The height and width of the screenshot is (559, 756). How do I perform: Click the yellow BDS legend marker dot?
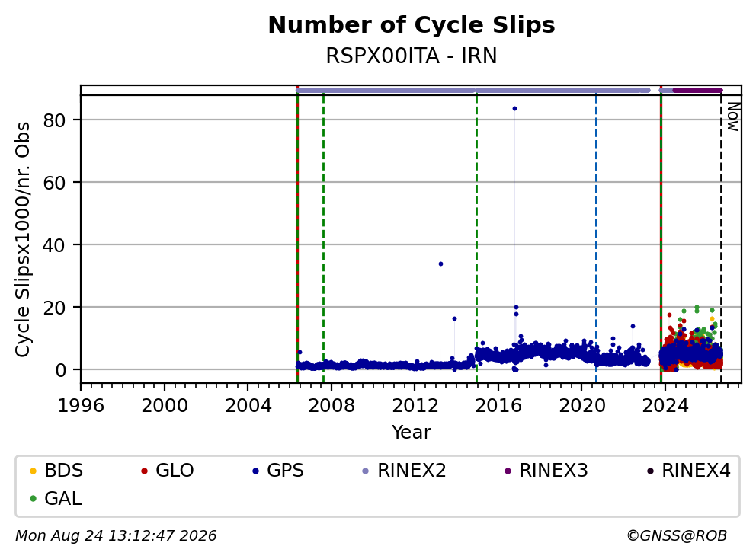coord(33,471)
